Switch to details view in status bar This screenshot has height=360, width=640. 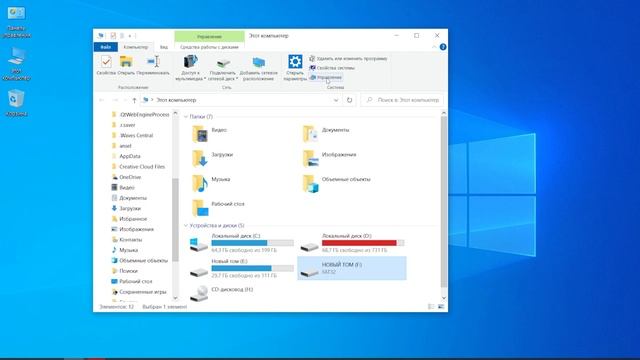click(x=431, y=307)
